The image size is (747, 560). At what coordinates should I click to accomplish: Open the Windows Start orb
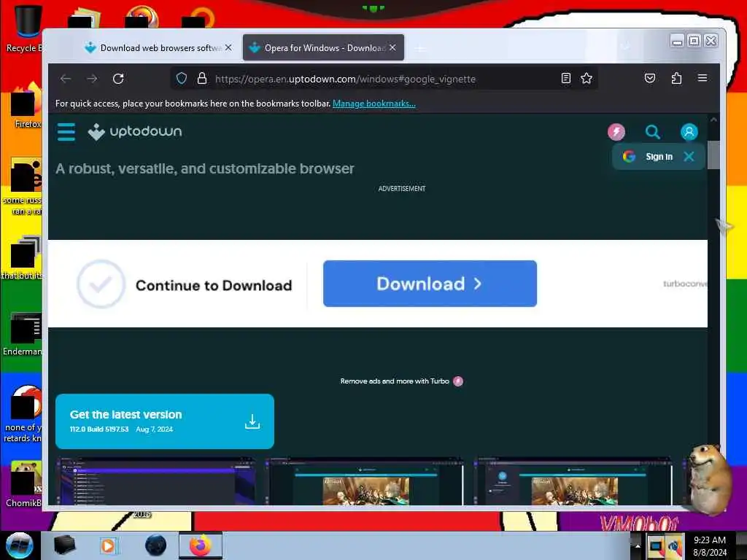20,545
